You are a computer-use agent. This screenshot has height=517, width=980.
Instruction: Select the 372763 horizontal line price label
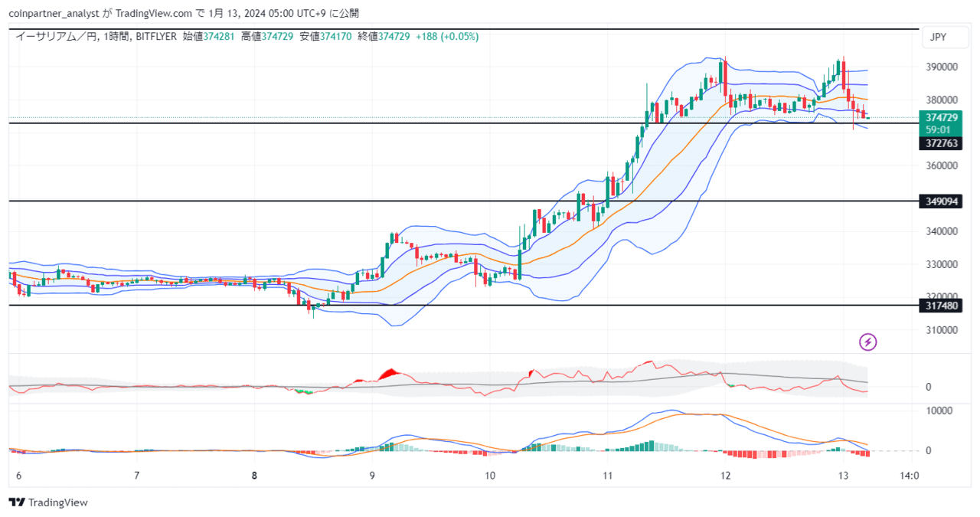[x=940, y=143]
